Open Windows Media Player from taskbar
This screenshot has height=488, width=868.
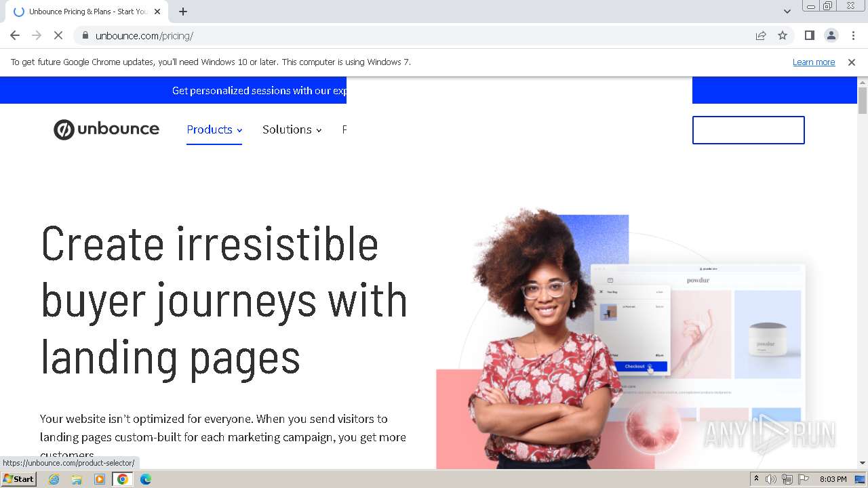(100, 479)
